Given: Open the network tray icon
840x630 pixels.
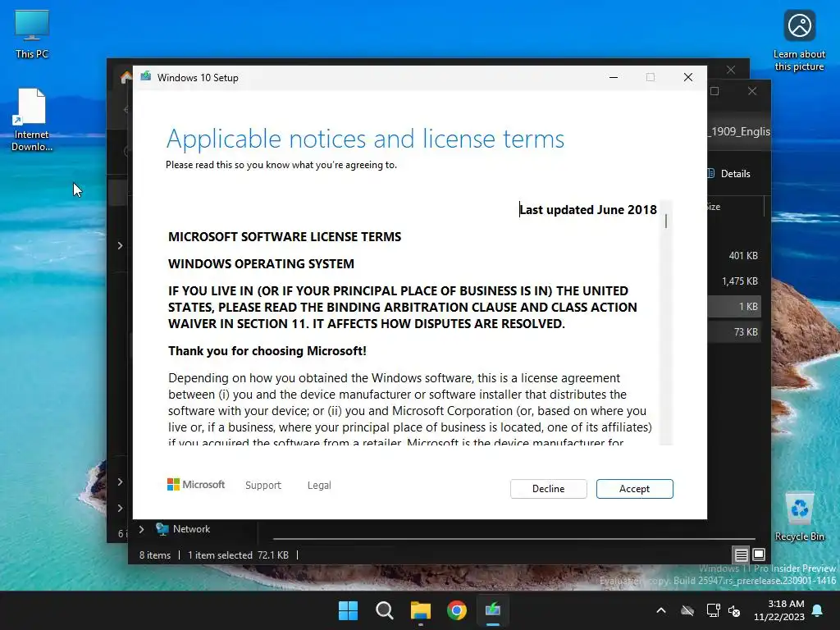Looking at the screenshot, I should coord(713,610).
